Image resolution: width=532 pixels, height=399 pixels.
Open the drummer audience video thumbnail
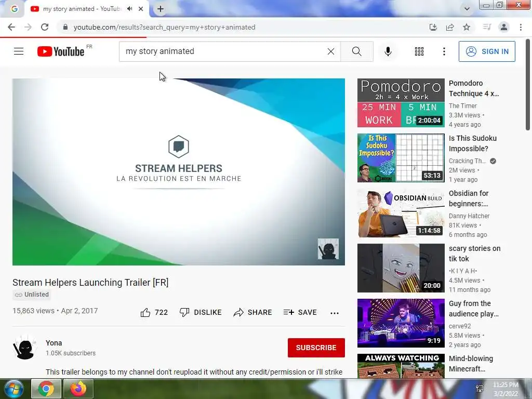click(401, 323)
